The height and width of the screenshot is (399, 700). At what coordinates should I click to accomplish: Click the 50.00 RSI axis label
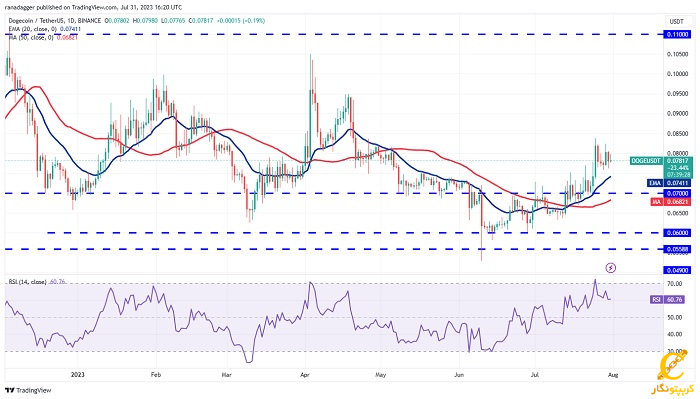point(674,318)
